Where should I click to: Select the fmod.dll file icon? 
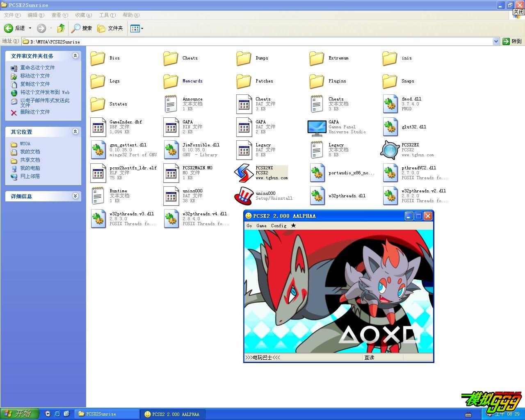coord(390,104)
